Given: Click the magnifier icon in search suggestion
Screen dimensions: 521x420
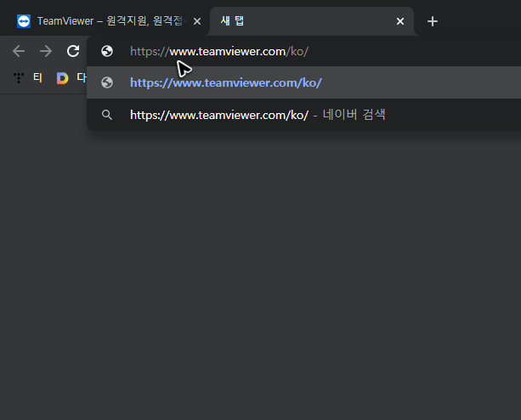Looking at the screenshot, I should pos(107,115).
